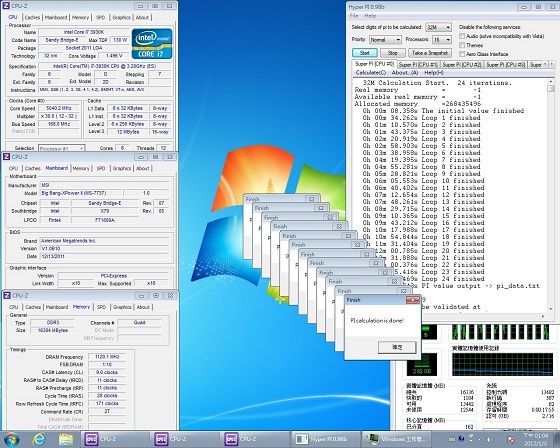This screenshot has height=448, width=560.
Task: Switch to Windows Task Manager taskbar button
Action: (397, 439)
